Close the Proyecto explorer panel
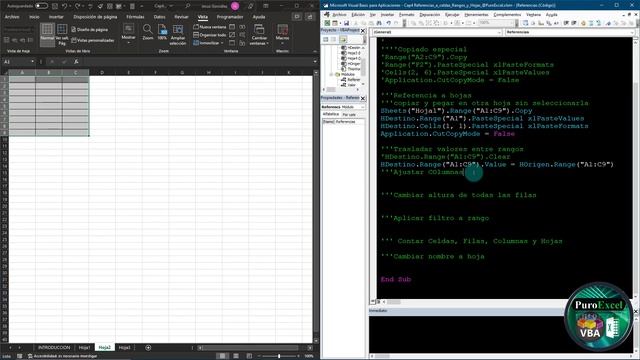This screenshot has height=360, width=640. [363, 31]
